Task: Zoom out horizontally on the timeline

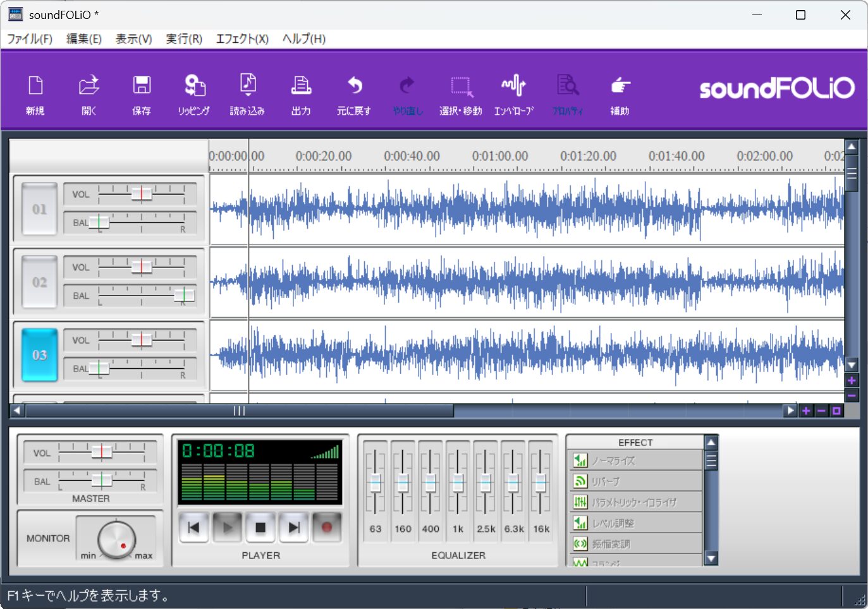Action: [821, 411]
